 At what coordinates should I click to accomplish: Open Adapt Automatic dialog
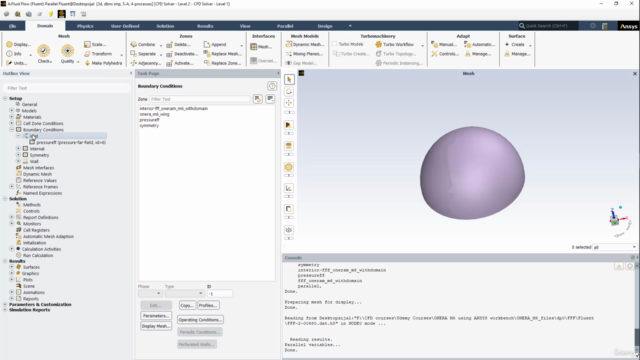pos(480,44)
